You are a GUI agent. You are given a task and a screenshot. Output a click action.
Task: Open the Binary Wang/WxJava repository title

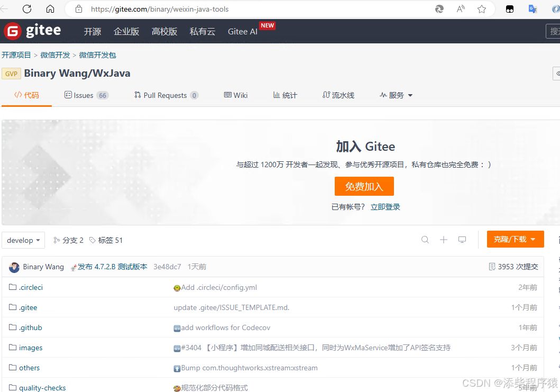[x=77, y=73]
